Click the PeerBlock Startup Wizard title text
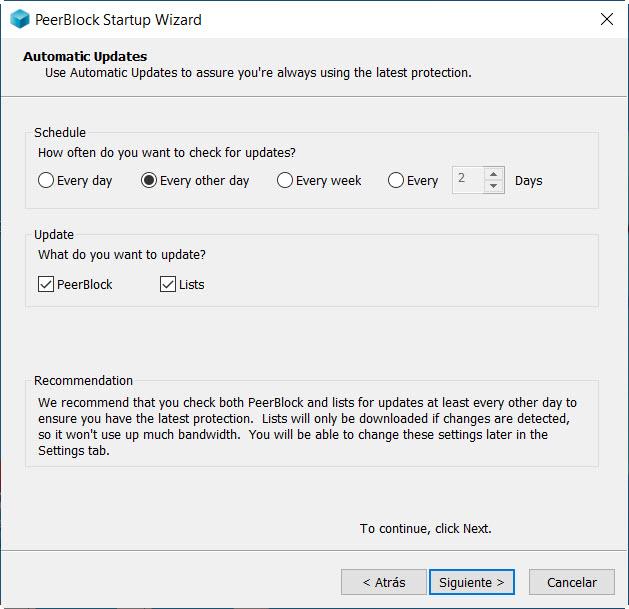This screenshot has height=609, width=629. (118, 20)
